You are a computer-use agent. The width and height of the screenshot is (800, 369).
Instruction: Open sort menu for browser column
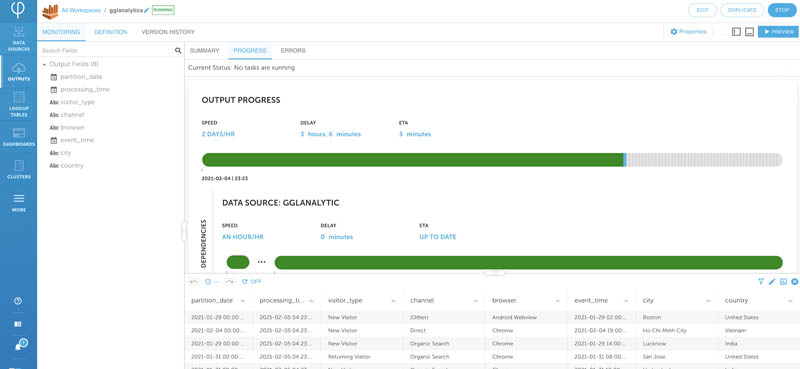tap(559, 301)
